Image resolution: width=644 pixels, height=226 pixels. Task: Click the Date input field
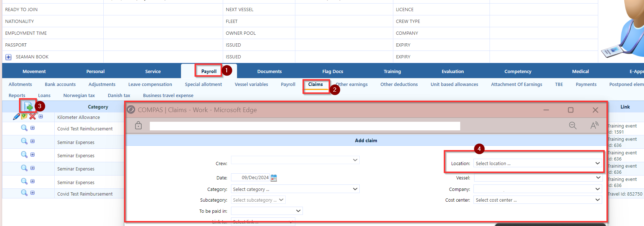click(x=251, y=178)
